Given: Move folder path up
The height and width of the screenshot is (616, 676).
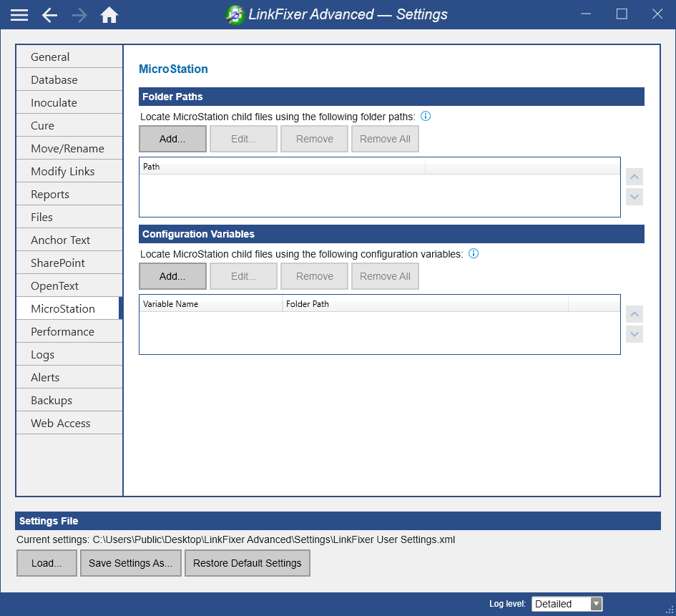Looking at the screenshot, I should (635, 177).
